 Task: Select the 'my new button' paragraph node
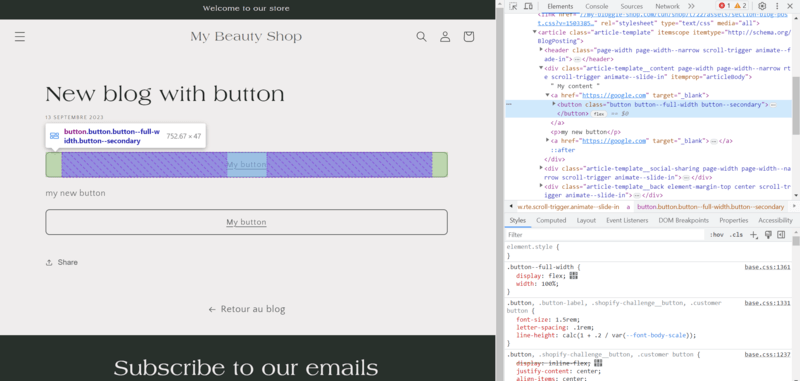pyautogui.click(x=586, y=132)
